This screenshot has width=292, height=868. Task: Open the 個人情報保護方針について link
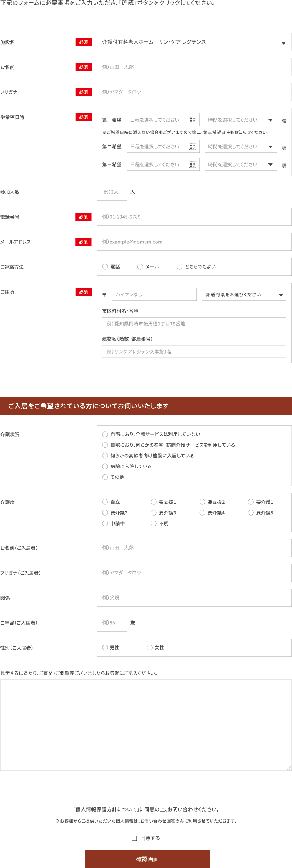[x=106, y=809]
